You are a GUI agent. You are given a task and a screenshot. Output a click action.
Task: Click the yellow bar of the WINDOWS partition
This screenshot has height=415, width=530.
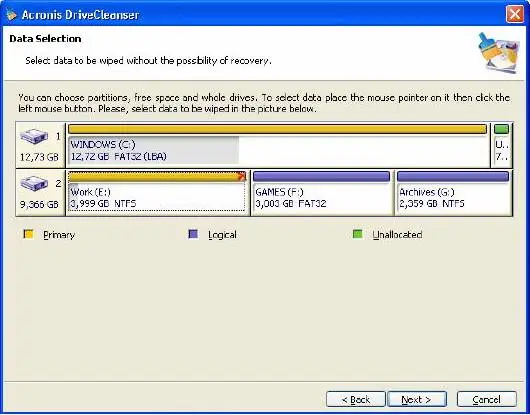[x=277, y=129]
